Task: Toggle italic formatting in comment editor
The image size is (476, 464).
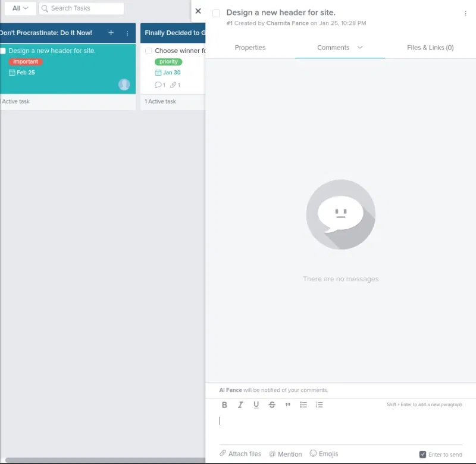Action: (x=240, y=405)
